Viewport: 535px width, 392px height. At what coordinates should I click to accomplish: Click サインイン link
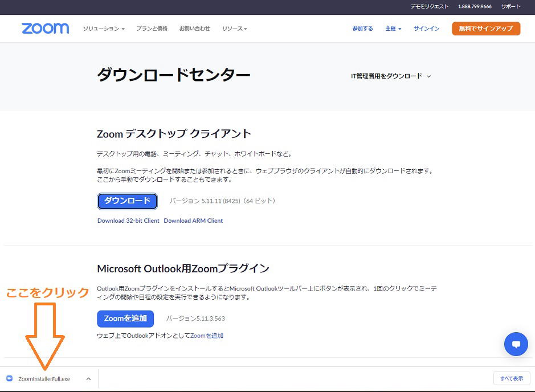click(427, 28)
